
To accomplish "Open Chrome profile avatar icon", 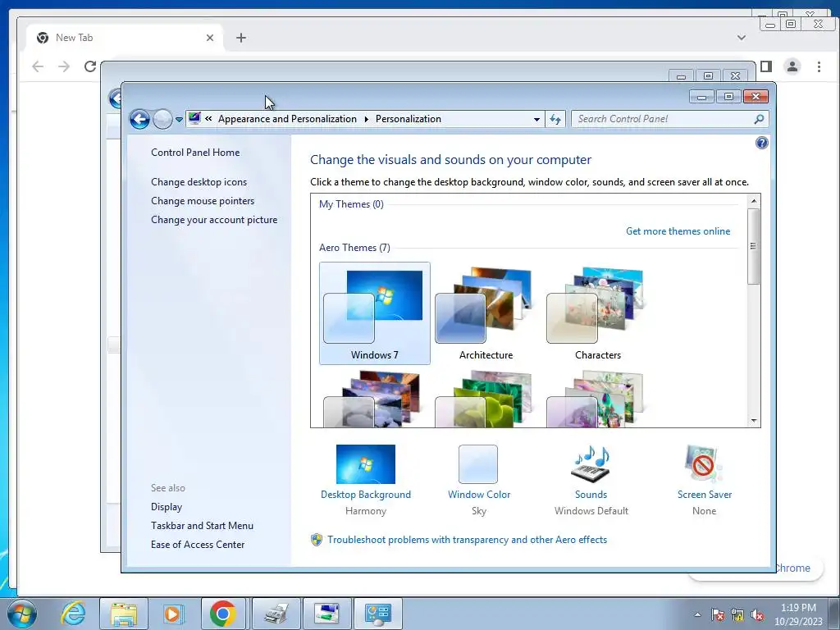I will click(x=792, y=66).
